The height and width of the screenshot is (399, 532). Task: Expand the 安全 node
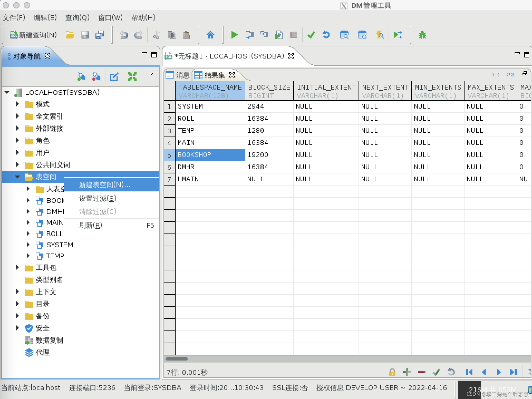[18, 328]
